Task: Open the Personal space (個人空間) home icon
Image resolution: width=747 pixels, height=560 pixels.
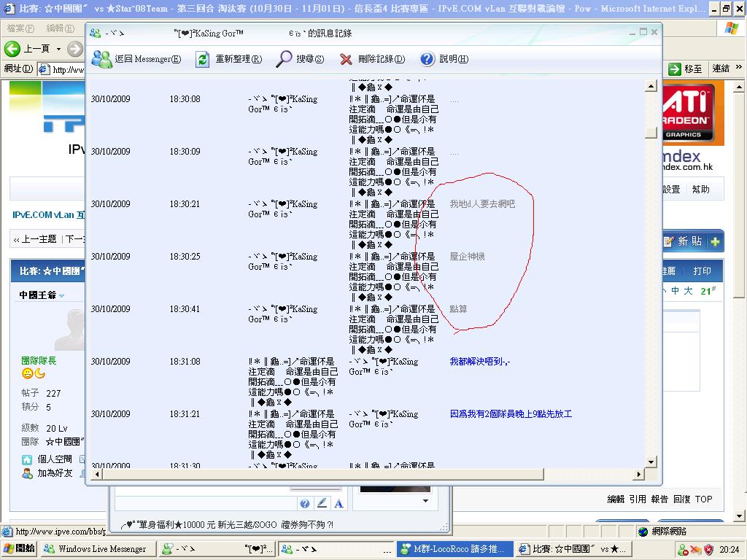Action: 27,459
